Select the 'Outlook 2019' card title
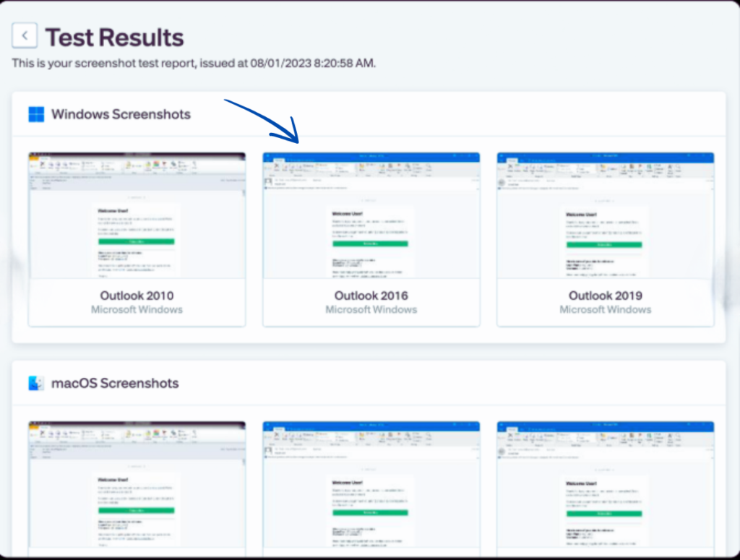Viewport: 740px width, 560px height. (606, 296)
